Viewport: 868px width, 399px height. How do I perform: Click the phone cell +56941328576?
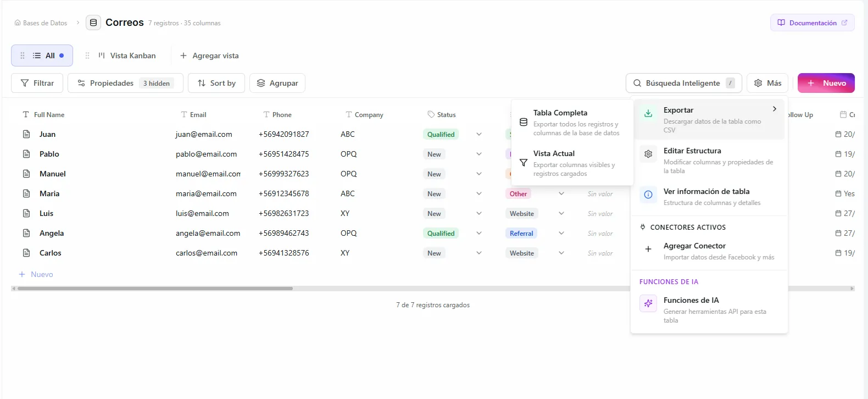pyautogui.click(x=284, y=253)
